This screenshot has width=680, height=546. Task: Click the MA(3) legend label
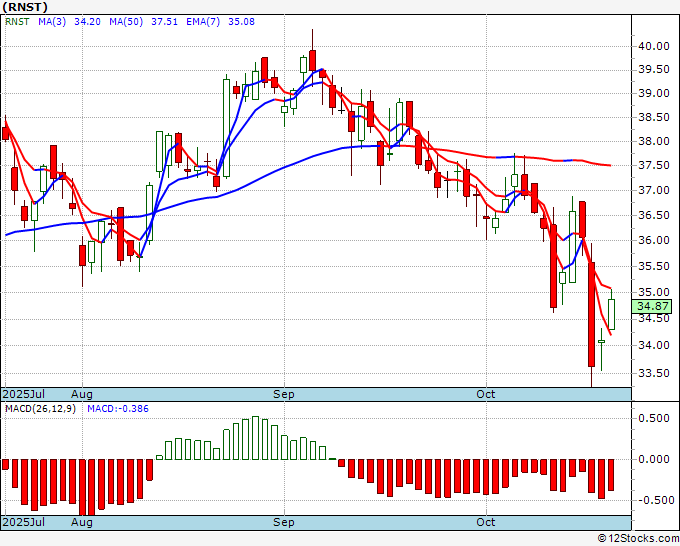click(x=52, y=22)
